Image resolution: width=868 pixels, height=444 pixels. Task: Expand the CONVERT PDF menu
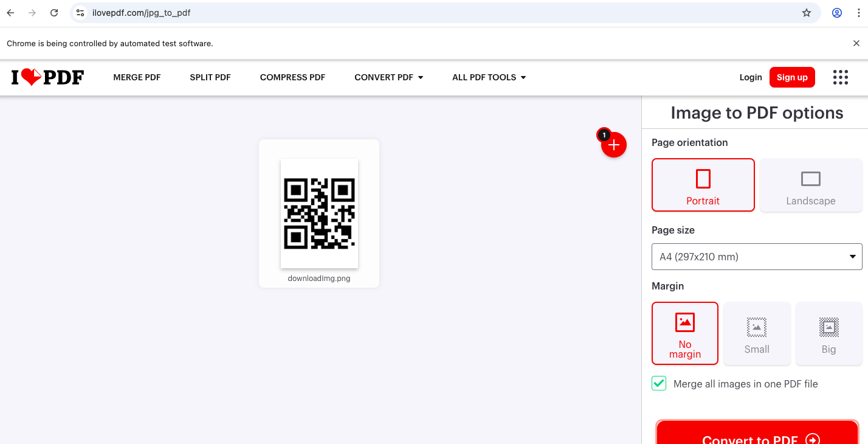[x=389, y=77]
